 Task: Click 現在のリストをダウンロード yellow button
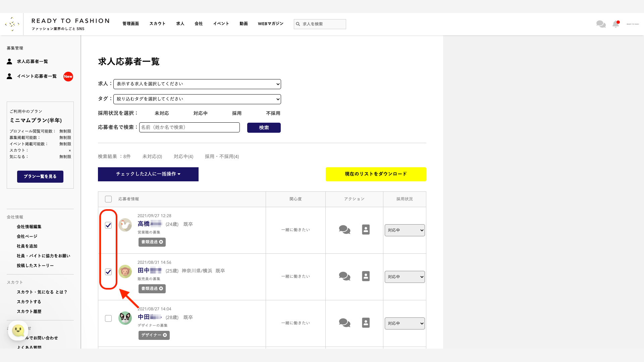376,174
